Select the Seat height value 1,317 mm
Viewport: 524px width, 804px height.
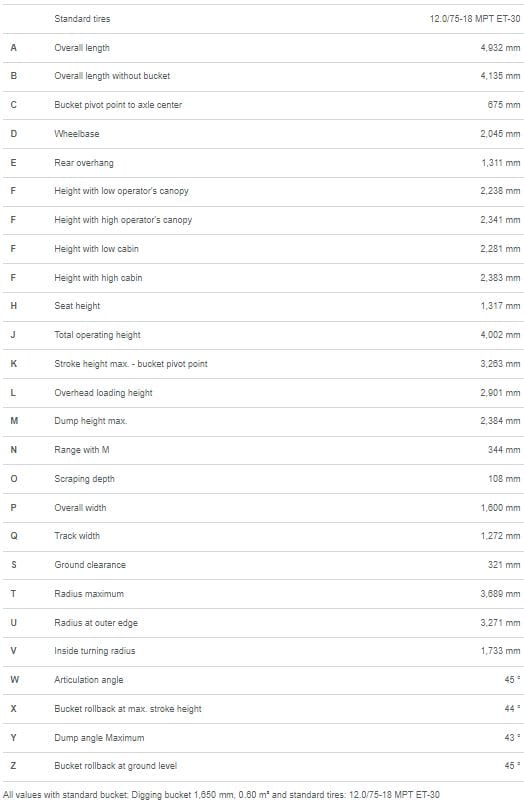point(500,306)
